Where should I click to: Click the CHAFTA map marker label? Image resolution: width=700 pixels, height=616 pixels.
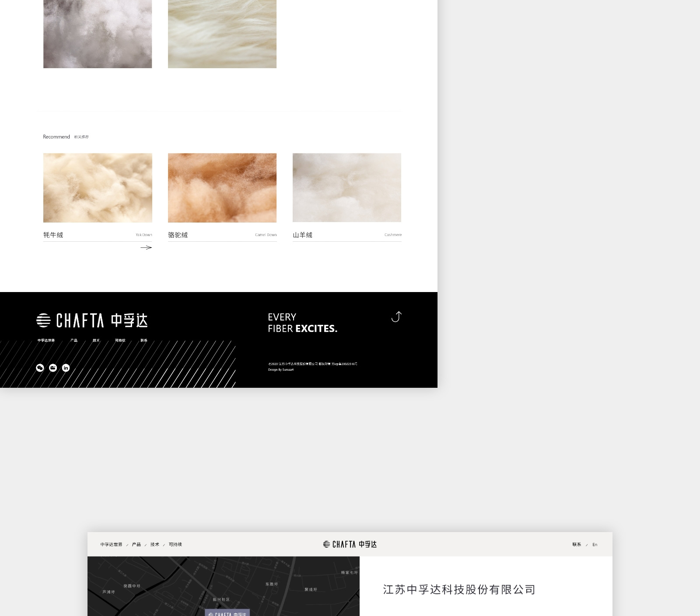[227, 613]
